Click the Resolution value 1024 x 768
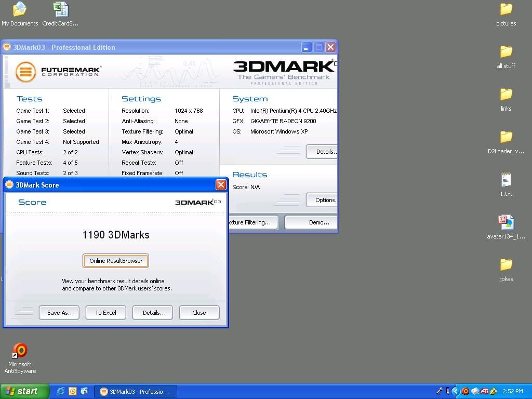This screenshot has width=532, height=399. click(x=189, y=111)
